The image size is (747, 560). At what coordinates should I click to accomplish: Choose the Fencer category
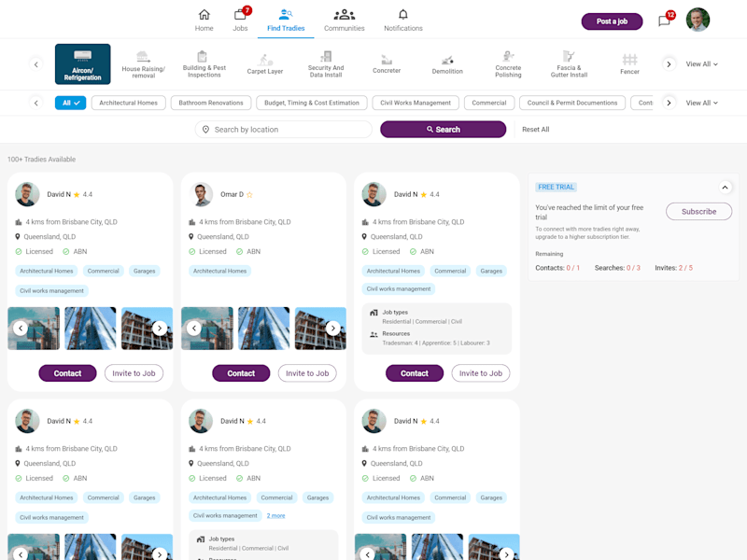(x=629, y=64)
